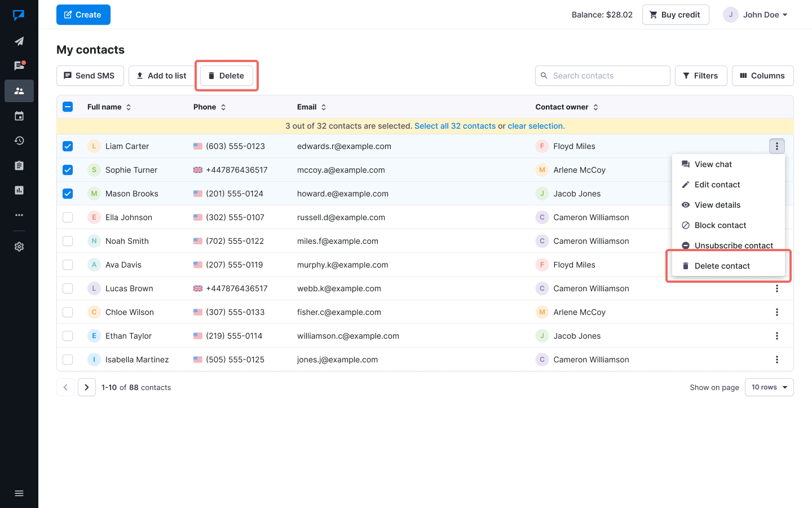The height and width of the screenshot is (508, 812).
Task: Open the compose paper plane sidebar icon
Action: (x=19, y=41)
